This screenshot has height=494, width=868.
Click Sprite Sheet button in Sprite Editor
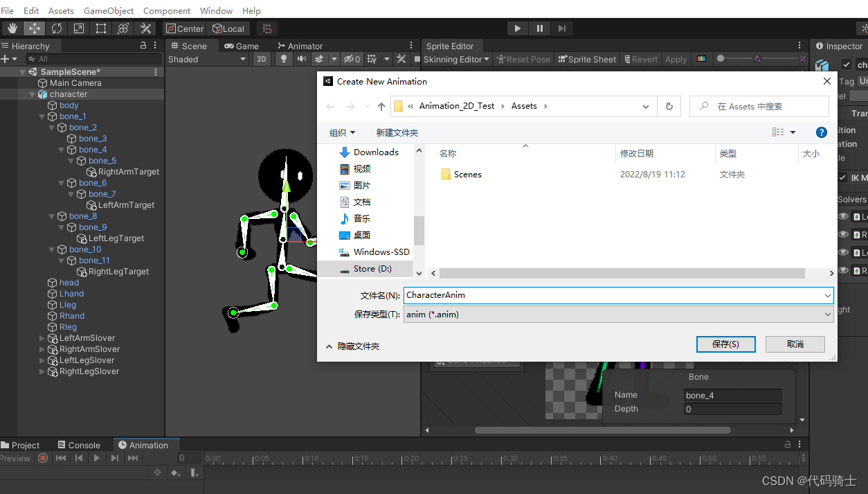pyautogui.click(x=587, y=59)
